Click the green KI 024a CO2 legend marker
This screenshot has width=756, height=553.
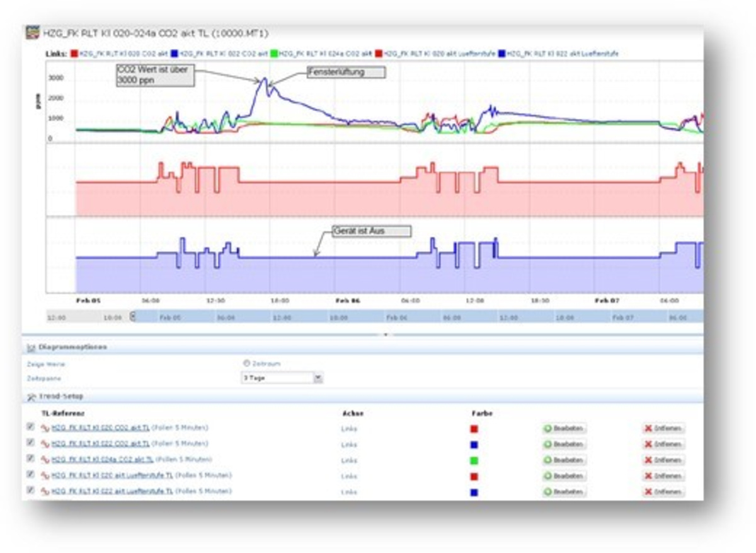pyautogui.click(x=273, y=54)
